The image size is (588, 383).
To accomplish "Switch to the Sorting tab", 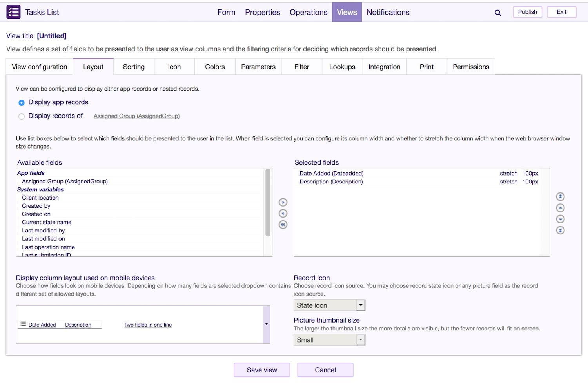I will click(x=134, y=67).
